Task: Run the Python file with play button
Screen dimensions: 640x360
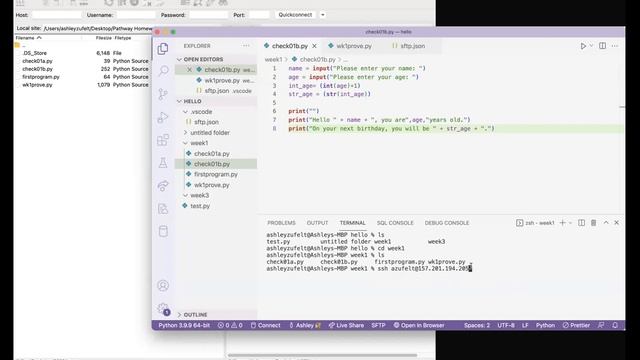Action: 583,46
